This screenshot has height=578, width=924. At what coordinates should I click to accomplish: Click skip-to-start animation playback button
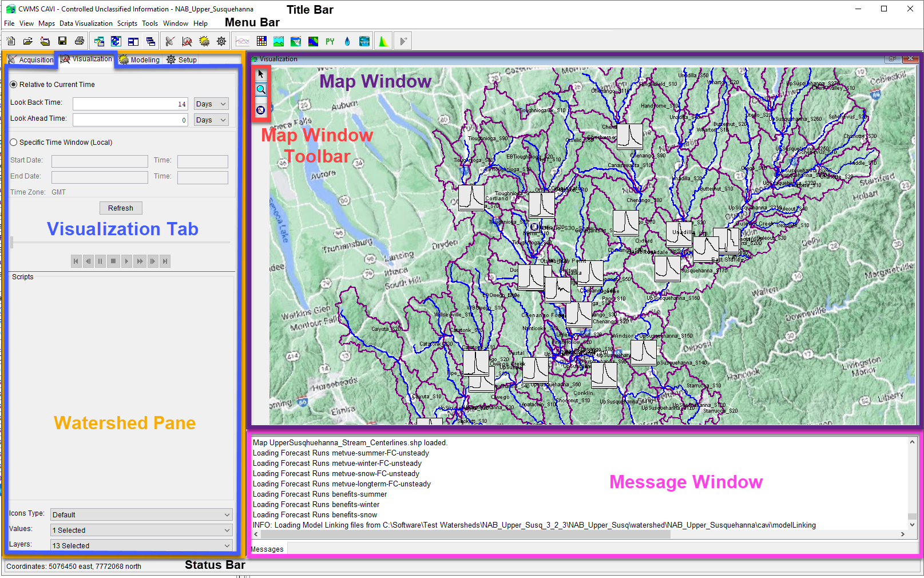click(x=76, y=262)
